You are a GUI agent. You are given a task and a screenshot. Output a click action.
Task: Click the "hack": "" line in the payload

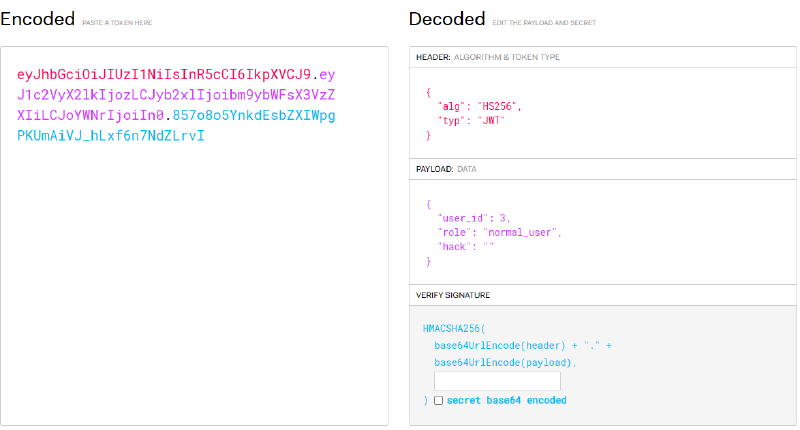466,247
